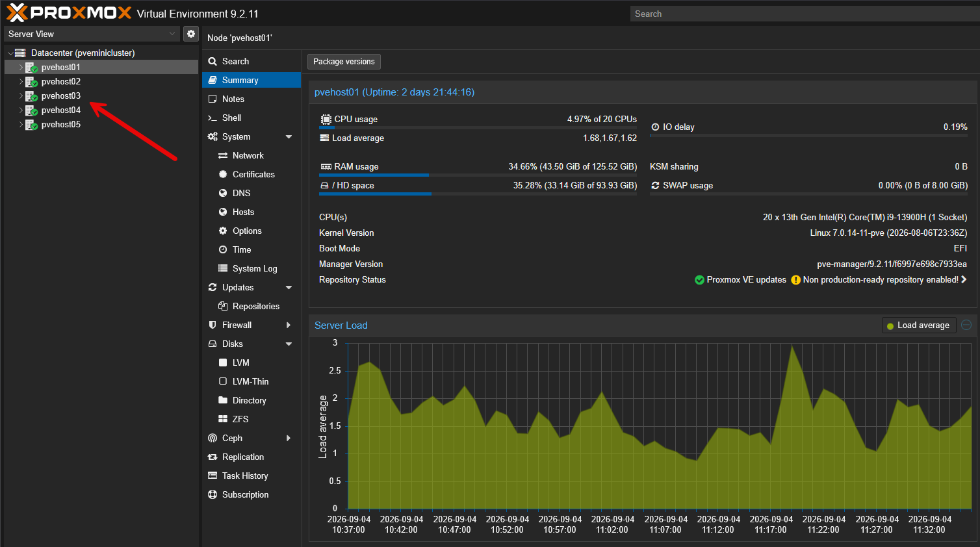Expand the pvehost04 tree node

[x=21, y=110]
